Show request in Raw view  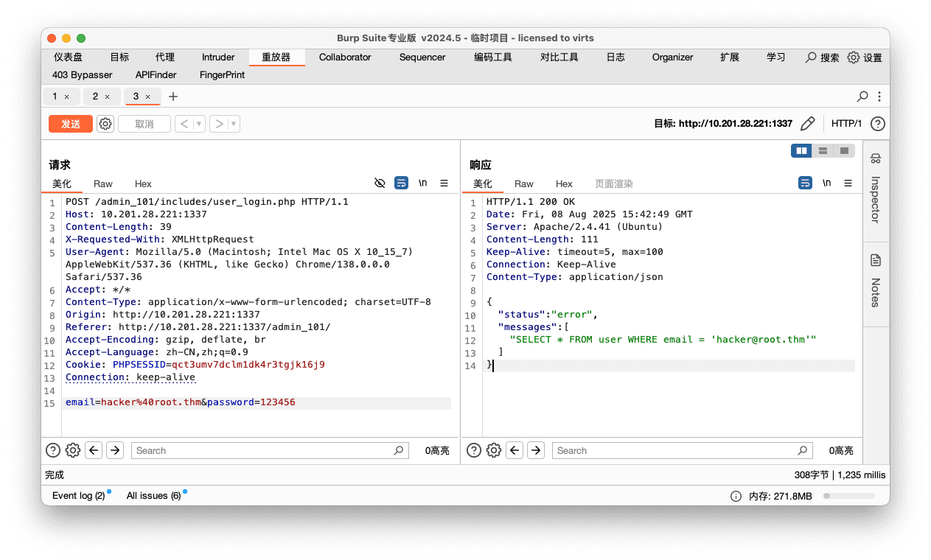click(x=103, y=183)
